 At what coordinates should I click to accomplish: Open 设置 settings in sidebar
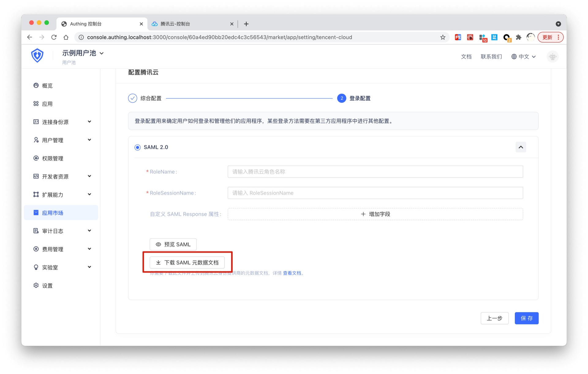click(47, 285)
